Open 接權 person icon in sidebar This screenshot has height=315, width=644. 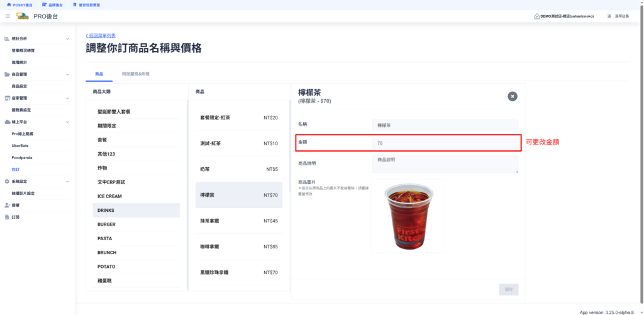click(7, 205)
